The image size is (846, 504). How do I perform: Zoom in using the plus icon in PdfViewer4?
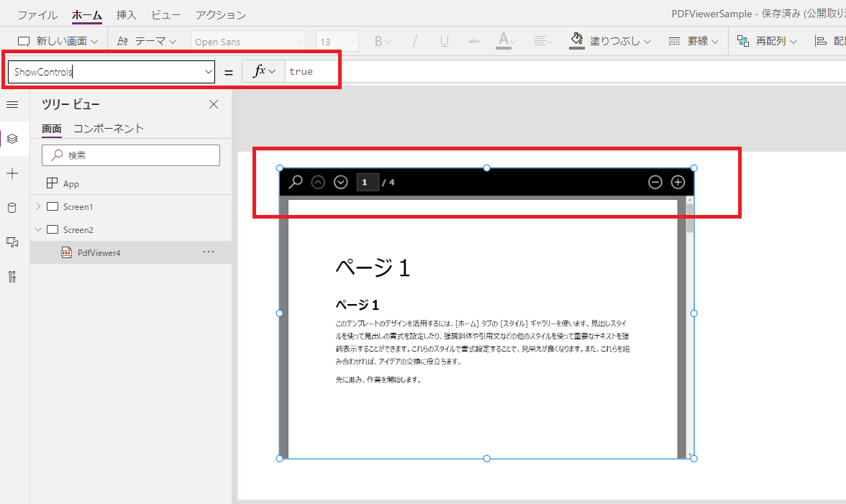point(678,182)
